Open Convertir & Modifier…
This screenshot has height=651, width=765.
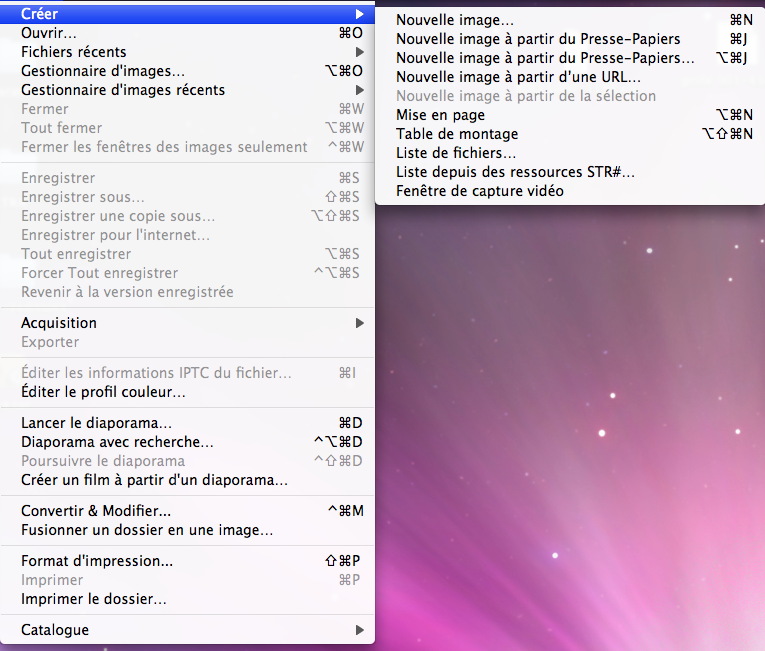187,511
